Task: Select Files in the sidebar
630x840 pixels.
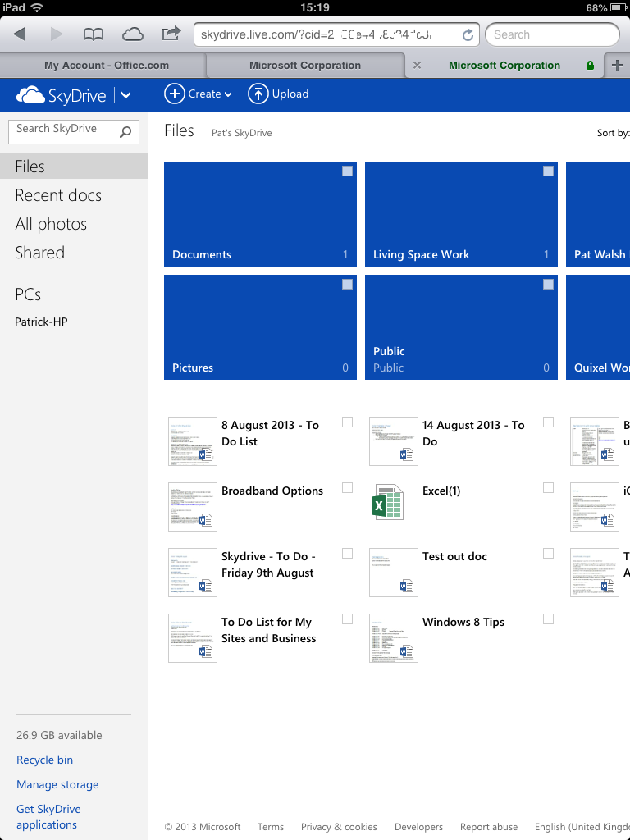Action: pos(73,166)
